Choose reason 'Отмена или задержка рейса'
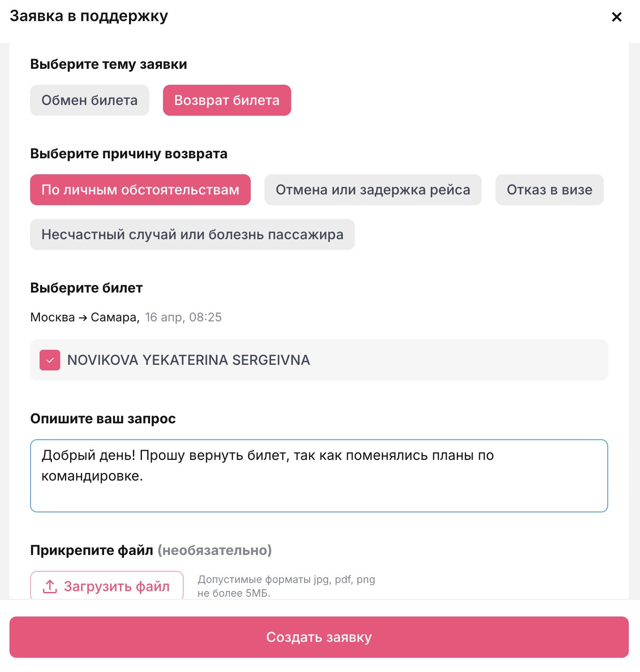 tap(372, 190)
